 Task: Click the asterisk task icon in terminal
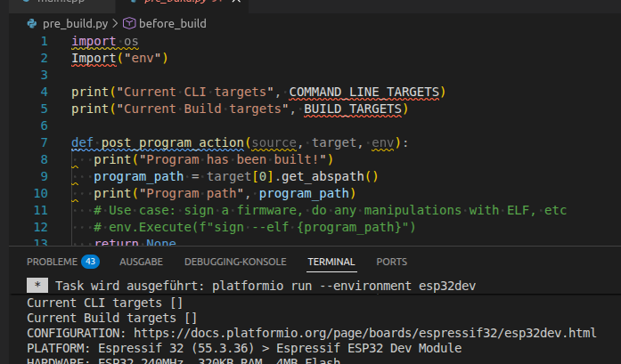[37, 286]
